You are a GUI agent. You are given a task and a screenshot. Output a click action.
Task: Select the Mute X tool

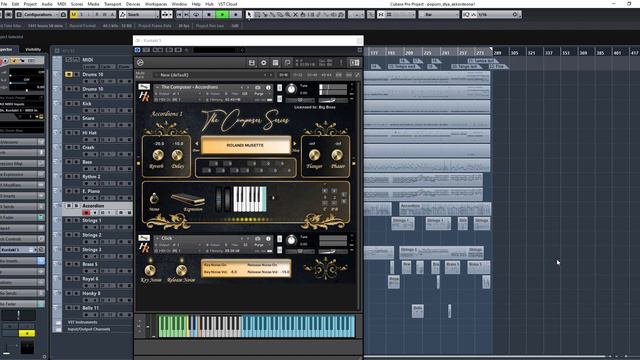pos(296,15)
